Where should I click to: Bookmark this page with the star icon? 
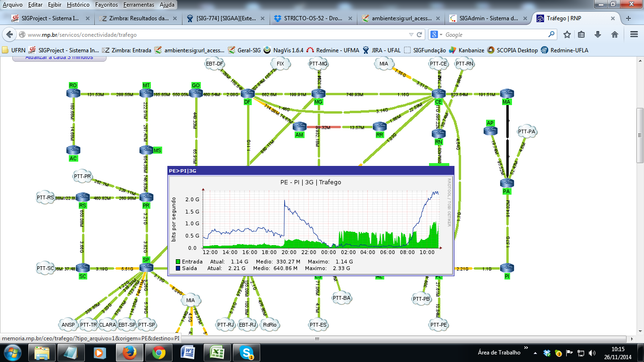pyautogui.click(x=567, y=34)
